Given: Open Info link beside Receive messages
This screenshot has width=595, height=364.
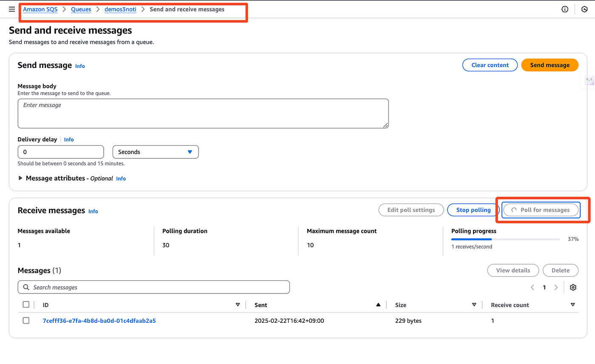Looking at the screenshot, I should click(x=93, y=212).
